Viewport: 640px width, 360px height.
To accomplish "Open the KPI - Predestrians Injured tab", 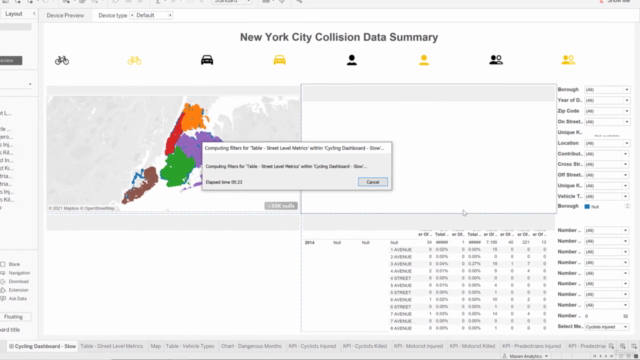I will click(531, 346).
